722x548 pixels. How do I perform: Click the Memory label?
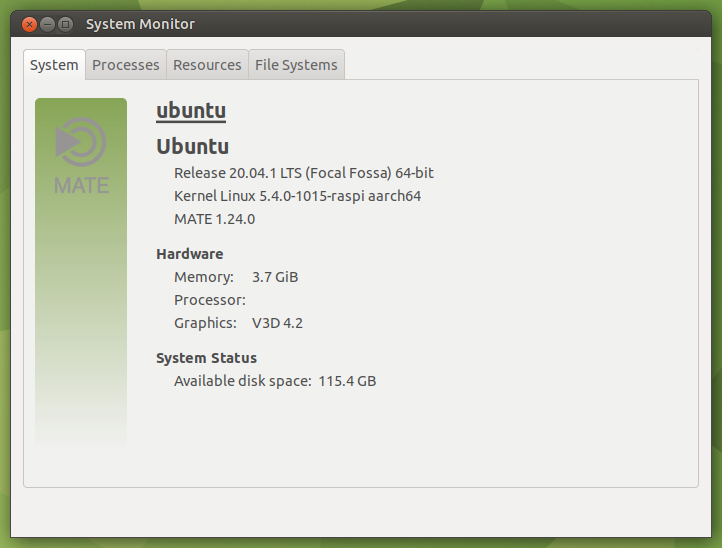(204, 277)
